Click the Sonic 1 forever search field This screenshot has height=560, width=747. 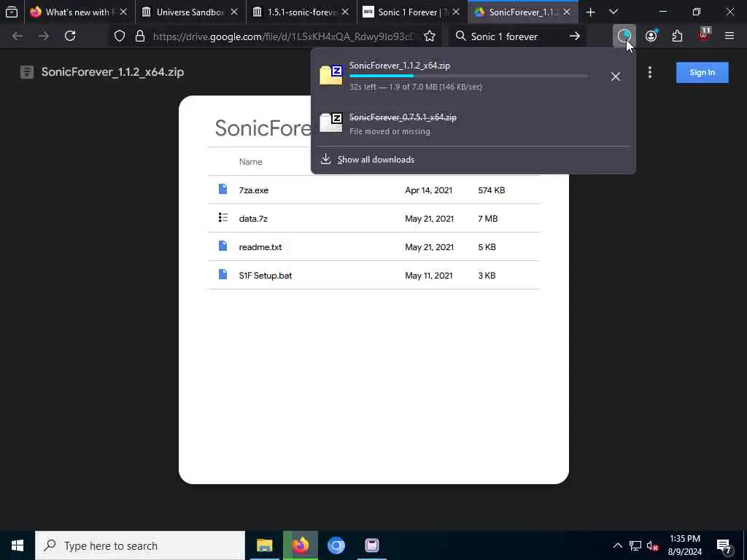(x=517, y=36)
